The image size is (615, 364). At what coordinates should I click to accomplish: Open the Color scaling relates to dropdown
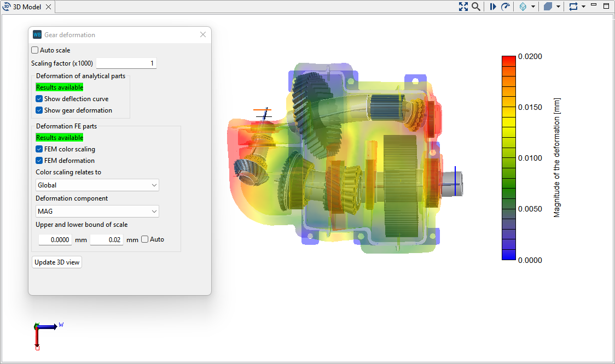click(x=97, y=185)
